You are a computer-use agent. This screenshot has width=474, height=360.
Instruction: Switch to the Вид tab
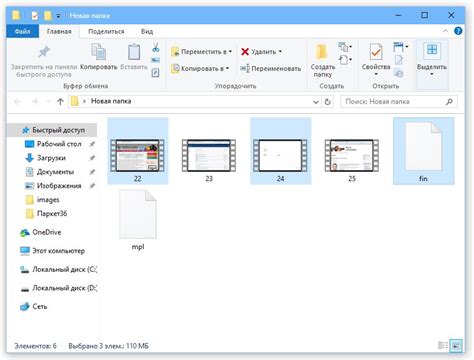(x=147, y=31)
